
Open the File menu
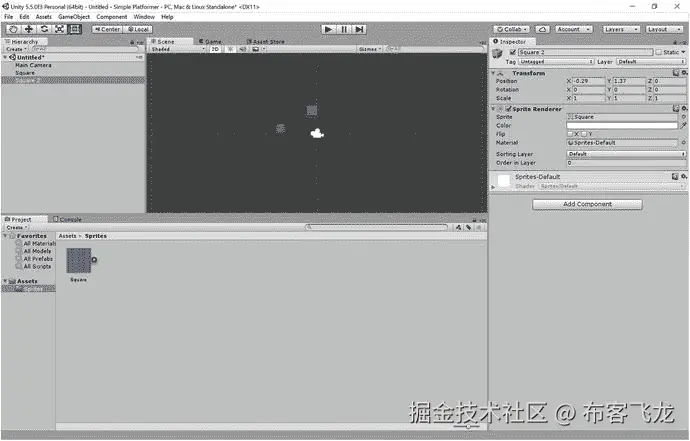9,17
